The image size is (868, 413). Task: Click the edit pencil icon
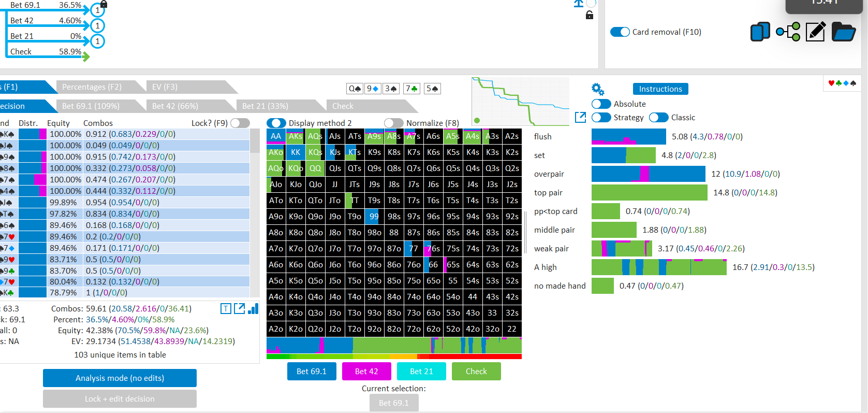click(815, 32)
